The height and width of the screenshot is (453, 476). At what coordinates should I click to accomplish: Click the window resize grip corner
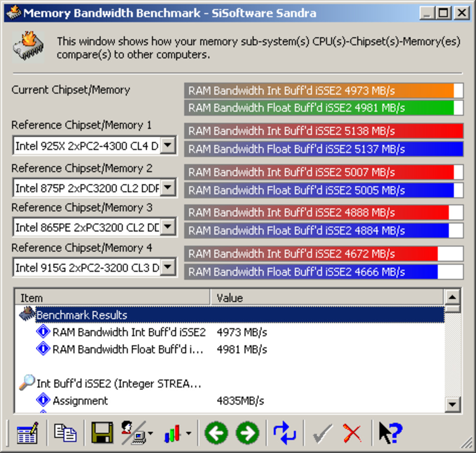point(466,443)
